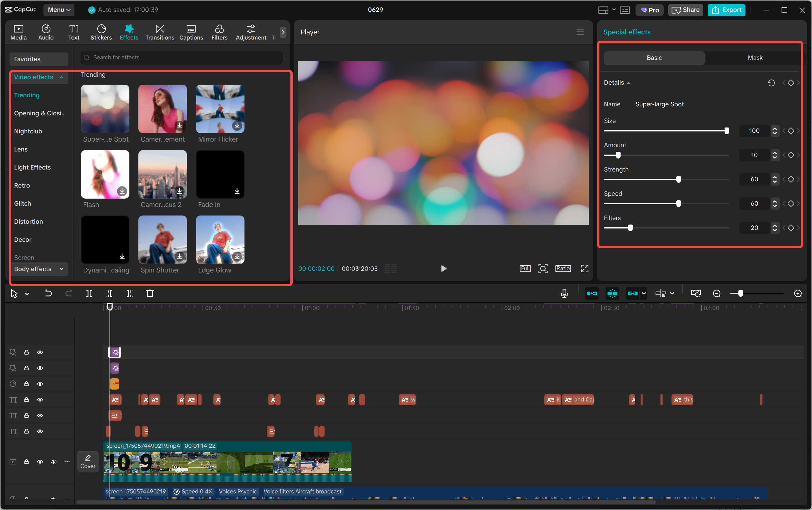Lock the topmost effects track

pyautogui.click(x=26, y=352)
